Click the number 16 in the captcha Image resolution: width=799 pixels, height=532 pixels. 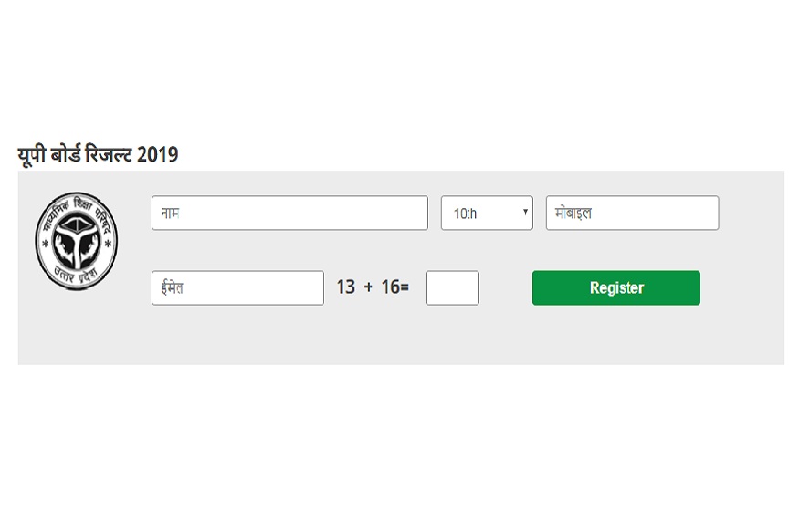coord(390,287)
